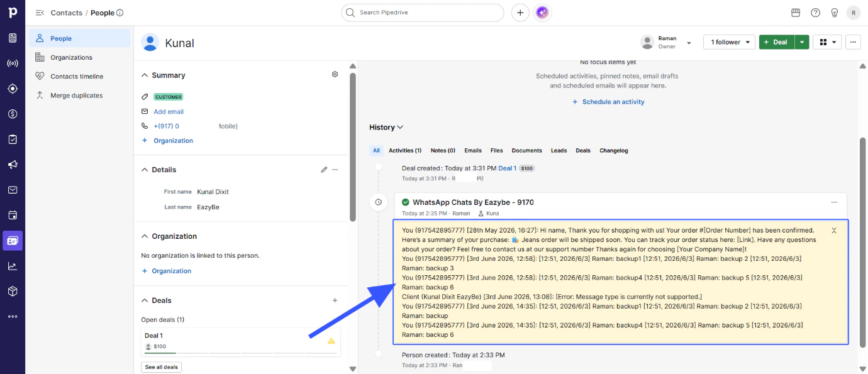This screenshot has height=374, width=868.
Task: Add a deal with the Deals plus icon
Action: 335,300
